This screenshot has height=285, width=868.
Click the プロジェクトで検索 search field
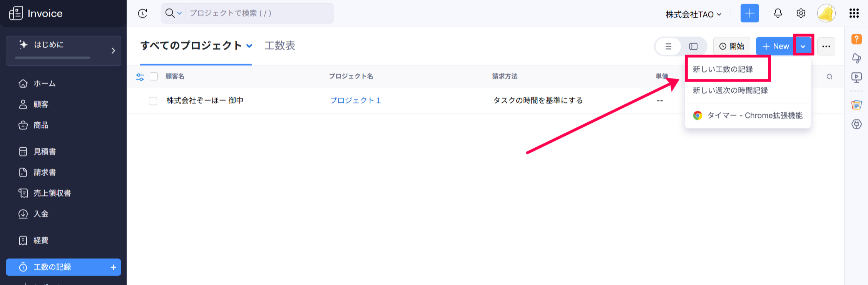click(258, 13)
